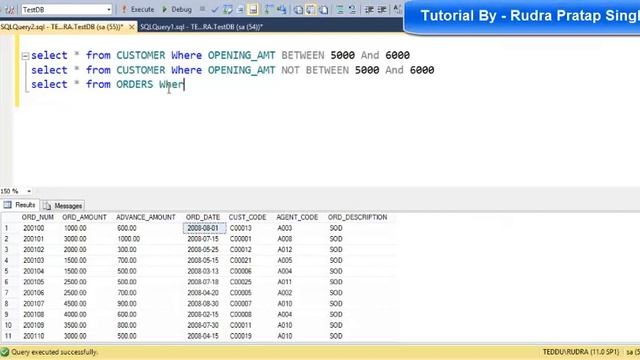Select Results to Grid icon
The height and width of the screenshot is (360, 640).
(x=311, y=9)
